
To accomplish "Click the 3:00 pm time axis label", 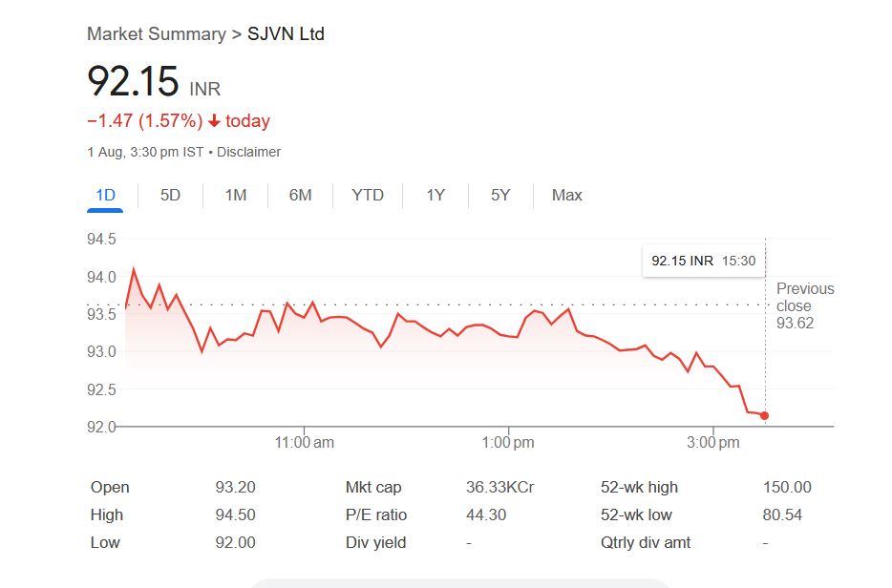I will (x=713, y=443).
